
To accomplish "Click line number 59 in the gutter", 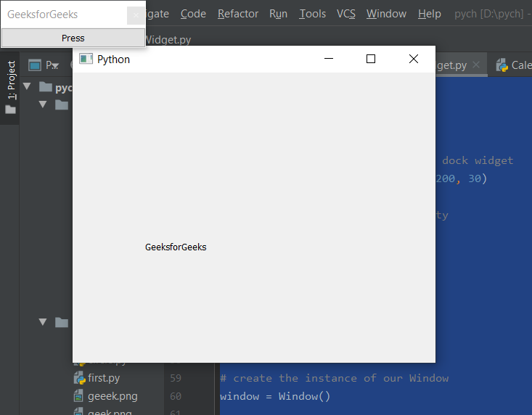I will (176, 378).
